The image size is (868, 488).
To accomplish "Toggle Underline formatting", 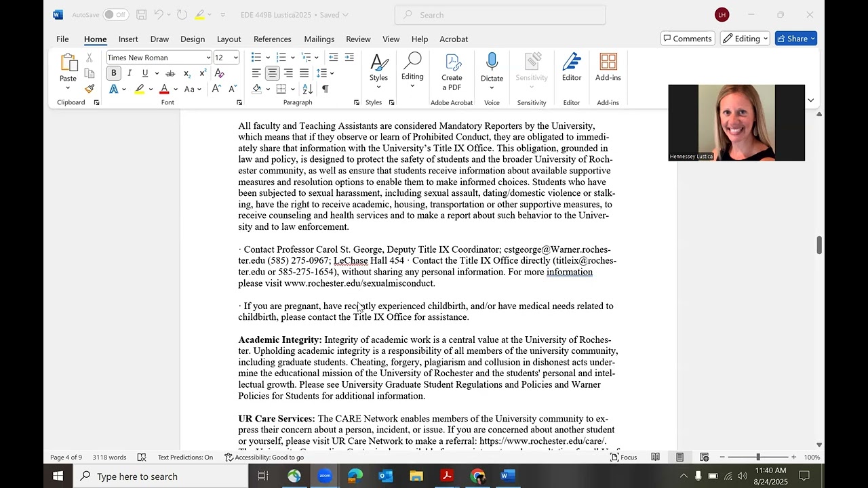I will [x=145, y=73].
